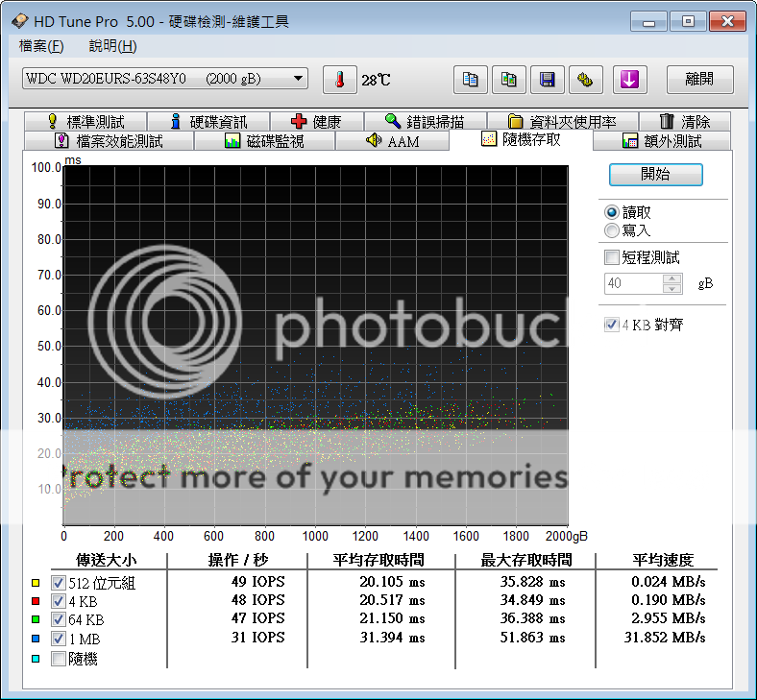Viewport: 757px width, 700px height.
Task: Expand the WDC WD20EURS drive dropdown
Action: click(x=299, y=79)
